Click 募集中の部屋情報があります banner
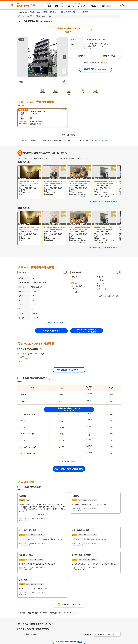138x644 pixels. tap(69, 30)
